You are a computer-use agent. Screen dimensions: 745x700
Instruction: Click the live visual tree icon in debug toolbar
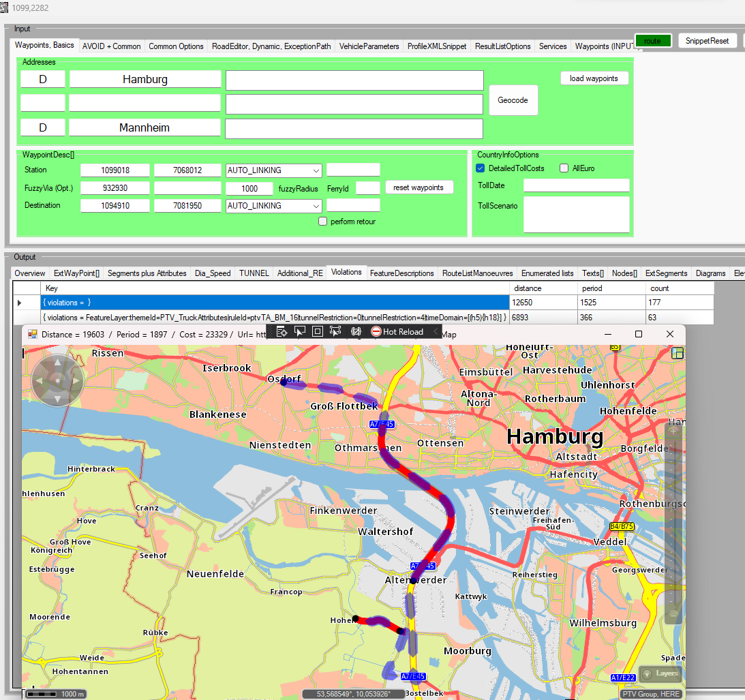coord(282,331)
